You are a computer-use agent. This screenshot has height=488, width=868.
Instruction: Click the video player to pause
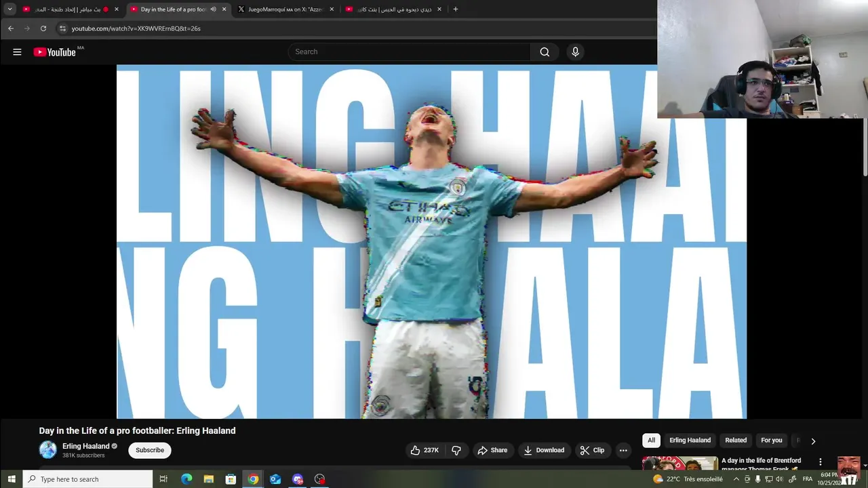coord(431,241)
